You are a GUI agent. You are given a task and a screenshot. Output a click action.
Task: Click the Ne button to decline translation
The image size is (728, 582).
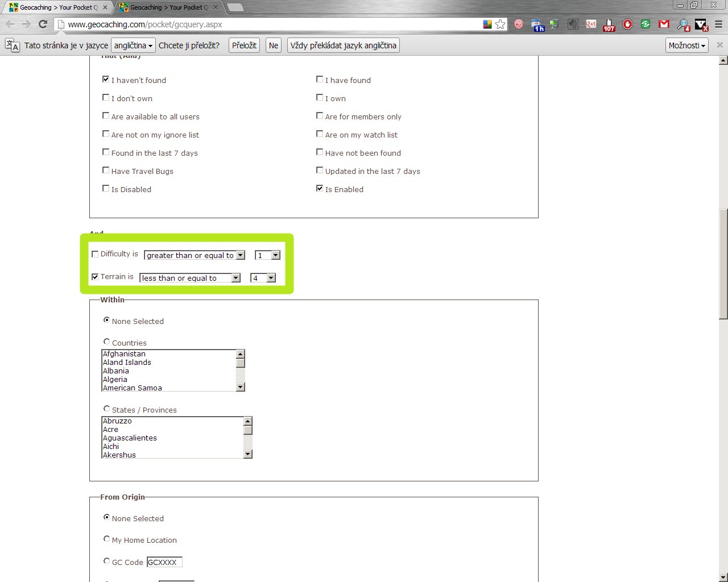coord(274,45)
